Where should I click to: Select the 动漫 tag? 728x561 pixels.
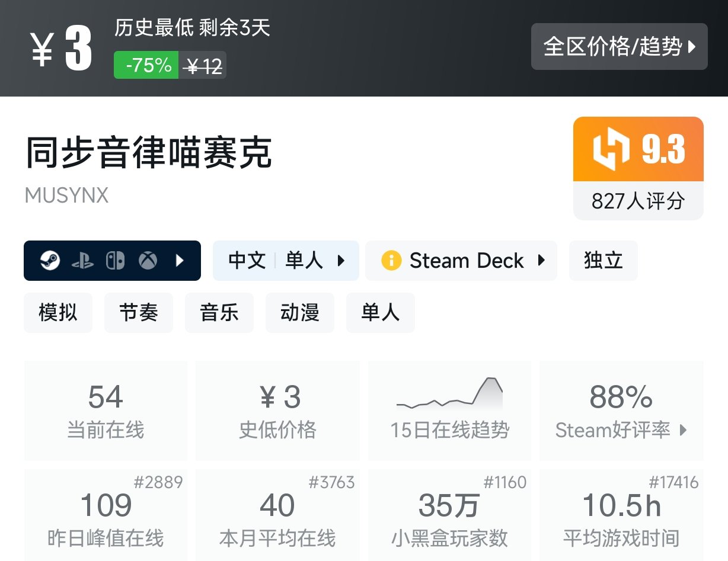click(300, 312)
